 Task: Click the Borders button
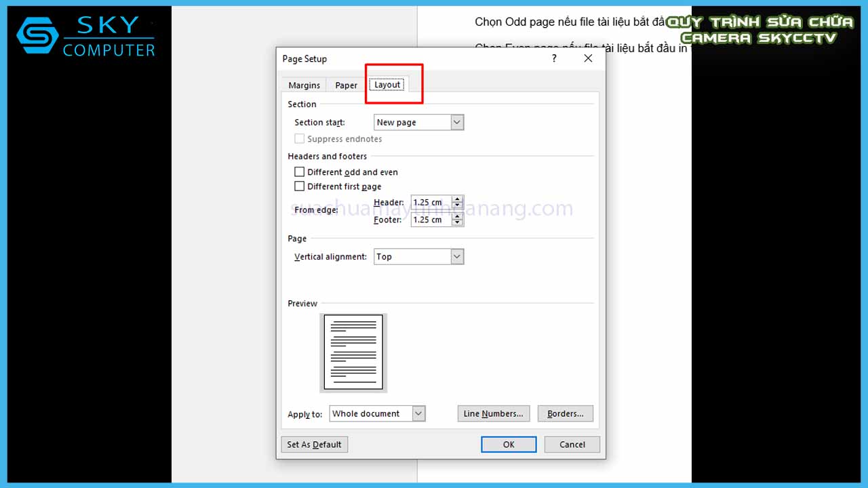coord(565,413)
